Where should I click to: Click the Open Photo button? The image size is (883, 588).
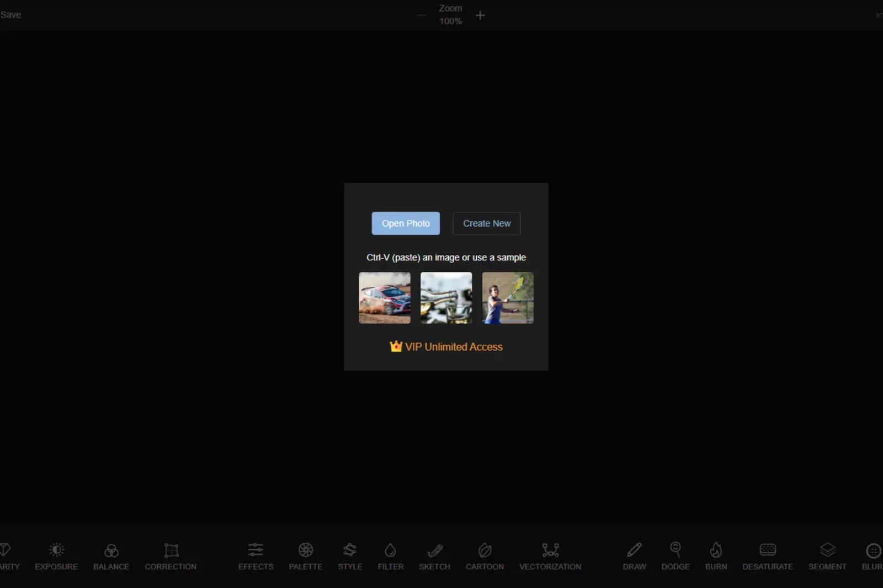406,223
